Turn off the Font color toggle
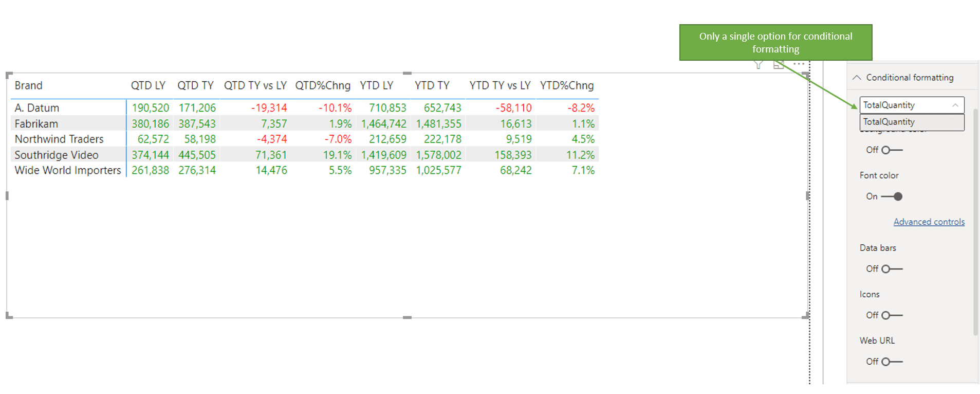 pos(892,196)
